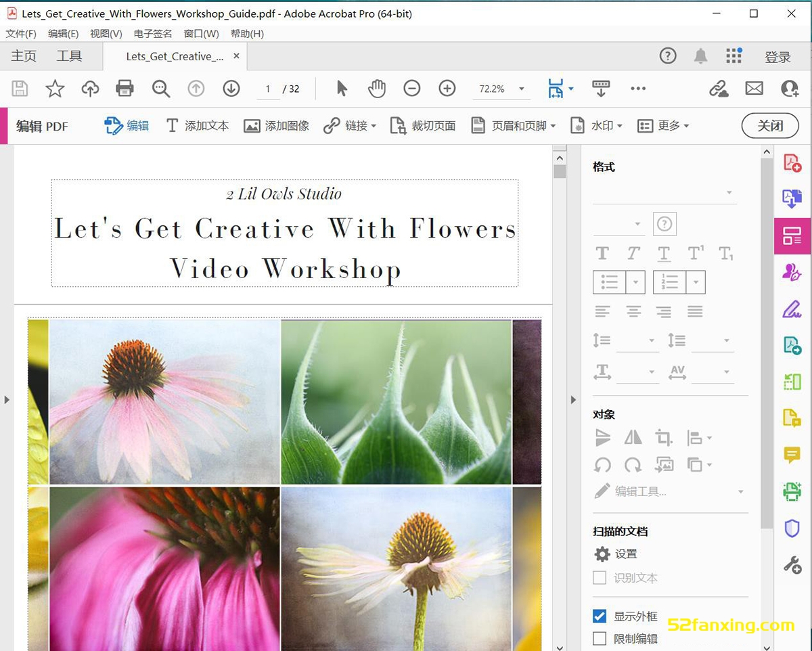Image resolution: width=812 pixels, height=651 pixels.
Task: Print the document with the printer icon
Action: [125, 89]
